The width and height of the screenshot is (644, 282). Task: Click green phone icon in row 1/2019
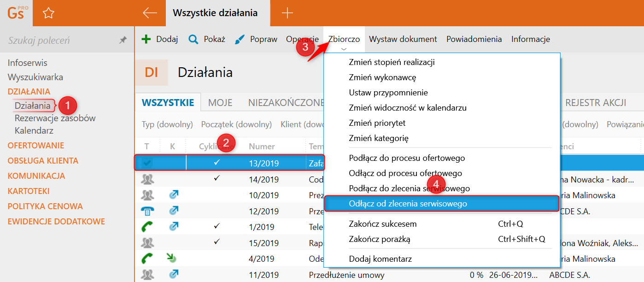click(147, 227)
